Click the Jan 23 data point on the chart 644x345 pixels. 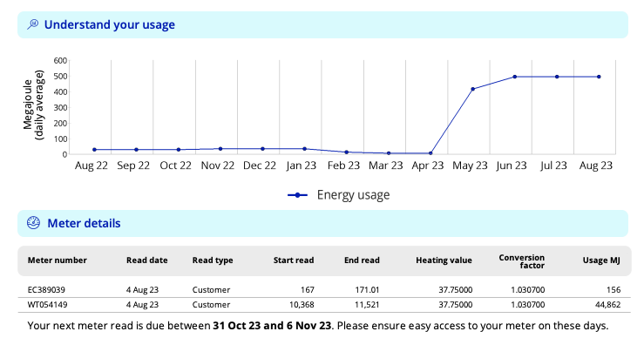pyautogui.click(x=304, y=149)
